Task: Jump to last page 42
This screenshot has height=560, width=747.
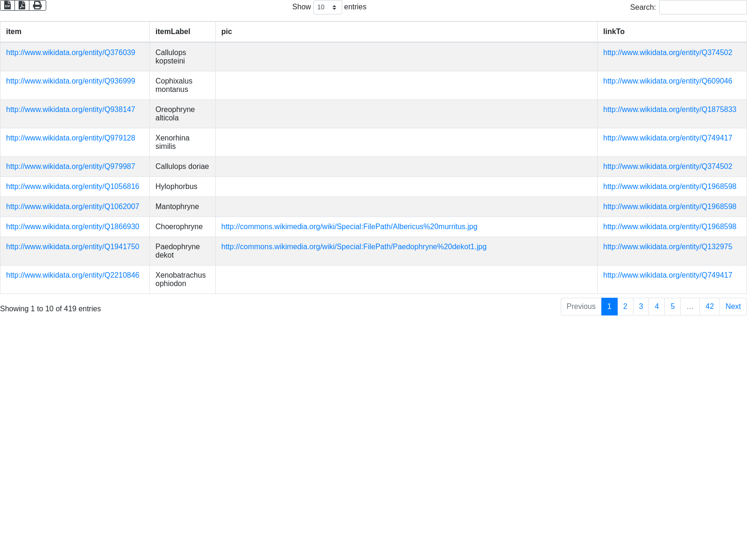Action: click(x=709, y=307)
